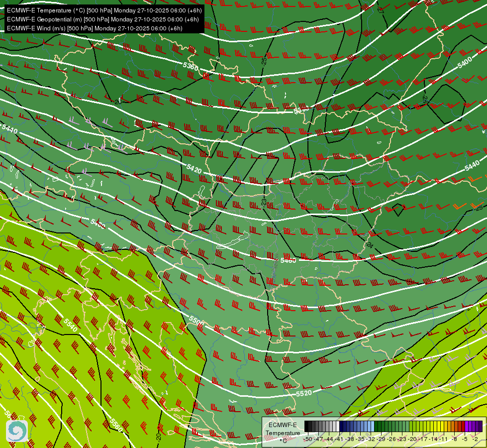Click the -20 isotherm label on the map
Screen dimensions: 487x448
point(158,437)
